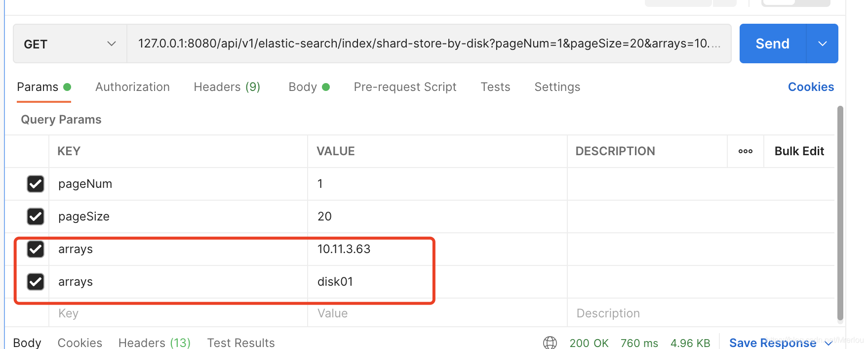
Task: Open the Settings tab
Action: [x=557, y=87]
